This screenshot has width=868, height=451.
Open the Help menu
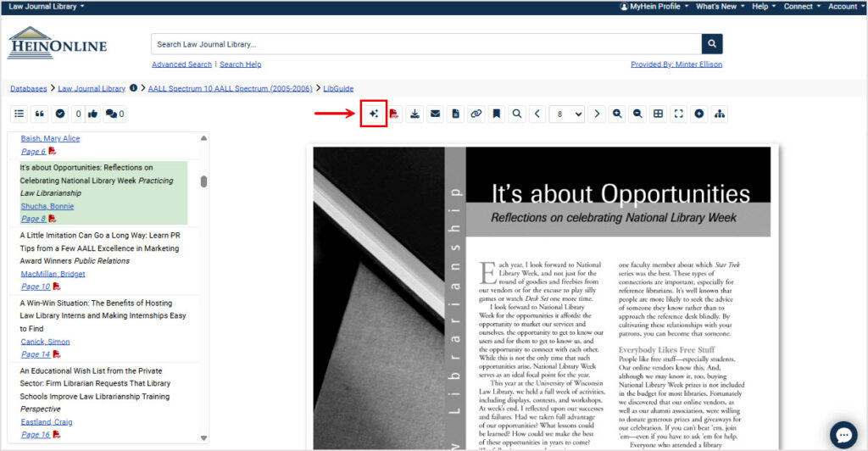click(763, 6)
